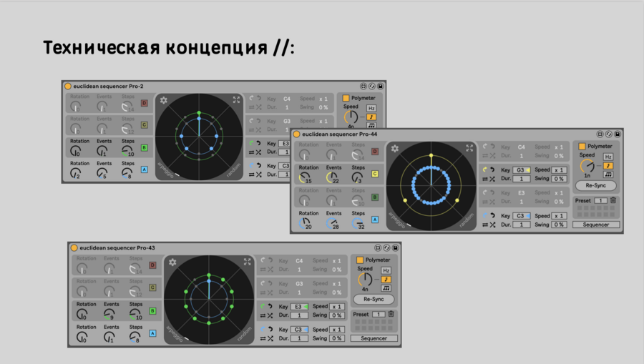Click Preset number field in Pro-43
Screen dimensions: 644x364
(x=379, y=315)
